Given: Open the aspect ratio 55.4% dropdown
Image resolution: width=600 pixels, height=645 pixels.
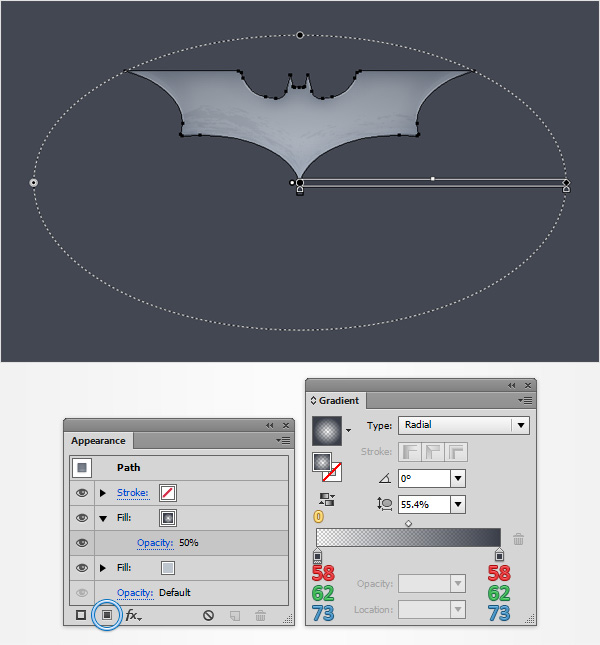Looking at the screenshot, I should click(458, 504).
